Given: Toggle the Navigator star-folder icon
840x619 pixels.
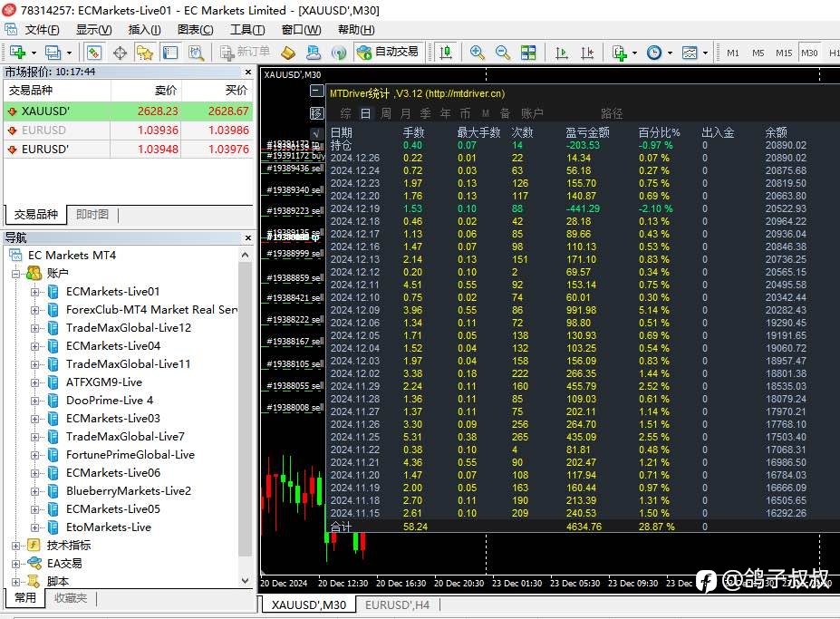Looking at the screenshot, I should pyautogui.click(x=145, y=52).
